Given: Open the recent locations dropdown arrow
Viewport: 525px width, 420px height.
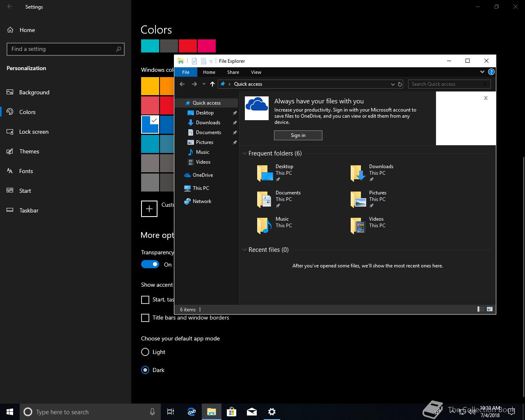Looking at the screenshot, I should (x=204, y=84).
